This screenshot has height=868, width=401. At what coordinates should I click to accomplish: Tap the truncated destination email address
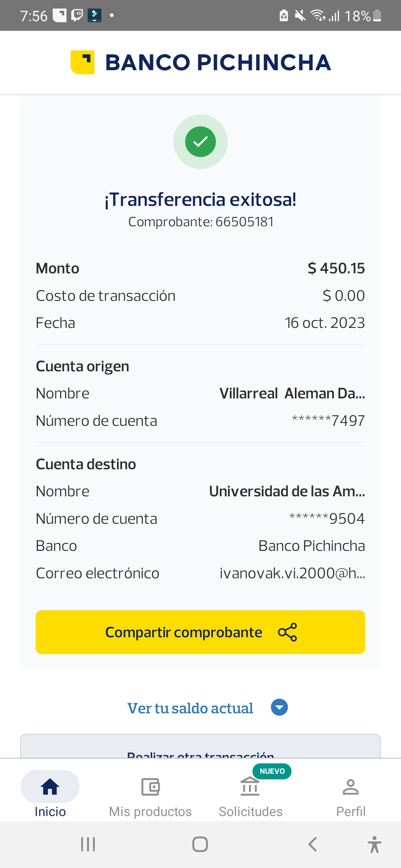tap(292, 573)
